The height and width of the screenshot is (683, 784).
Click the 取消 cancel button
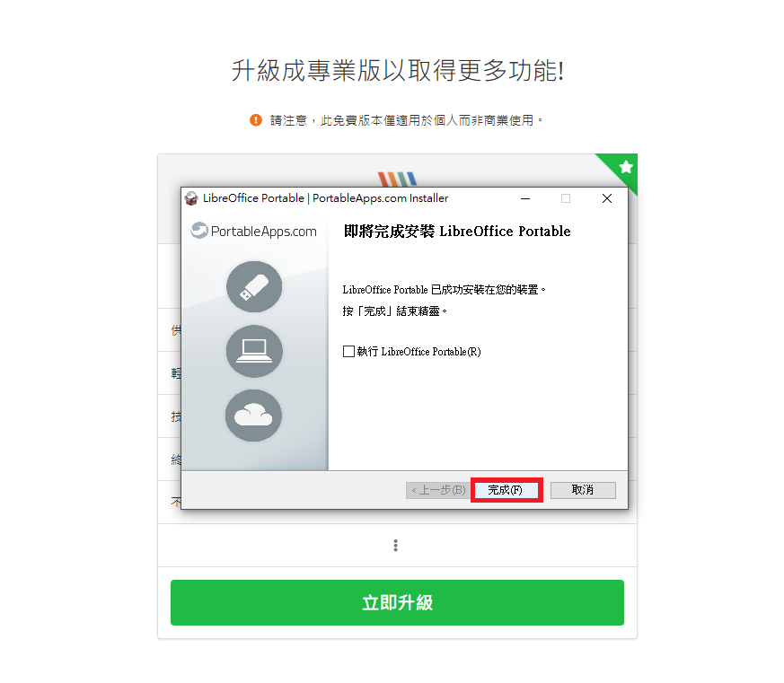coord(583,490)
